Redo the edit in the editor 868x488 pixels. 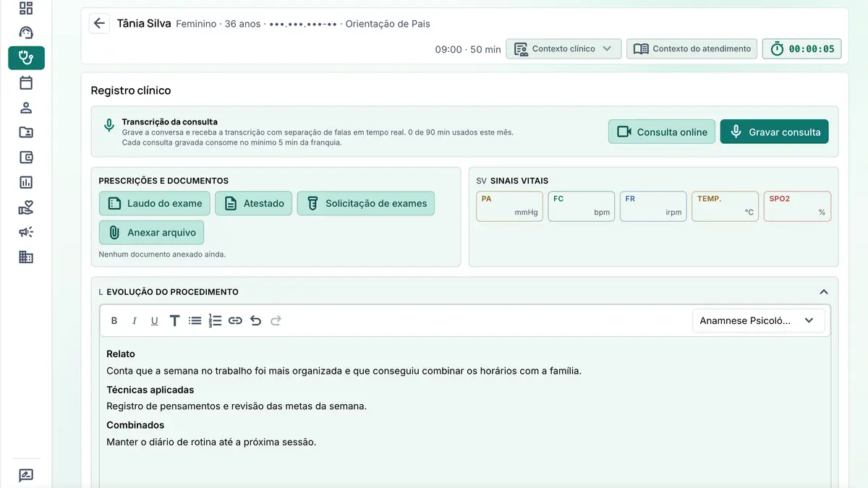pos(276,320)
